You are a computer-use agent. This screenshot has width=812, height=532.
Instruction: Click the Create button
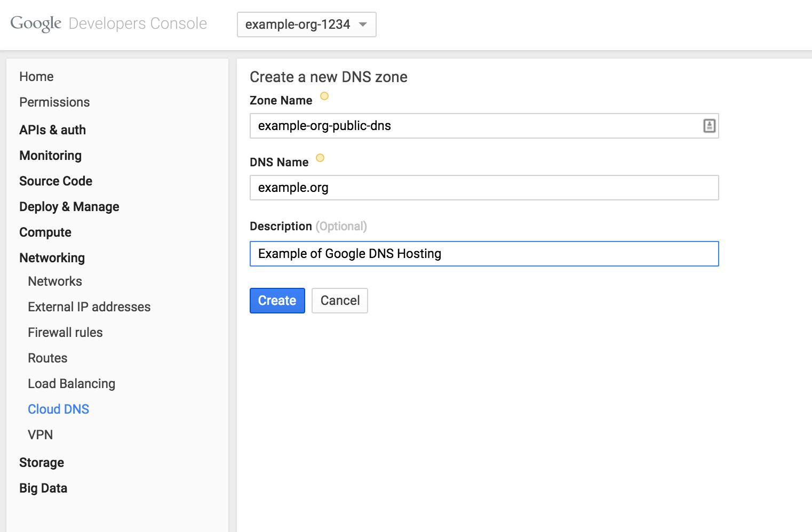coord(277,300)
